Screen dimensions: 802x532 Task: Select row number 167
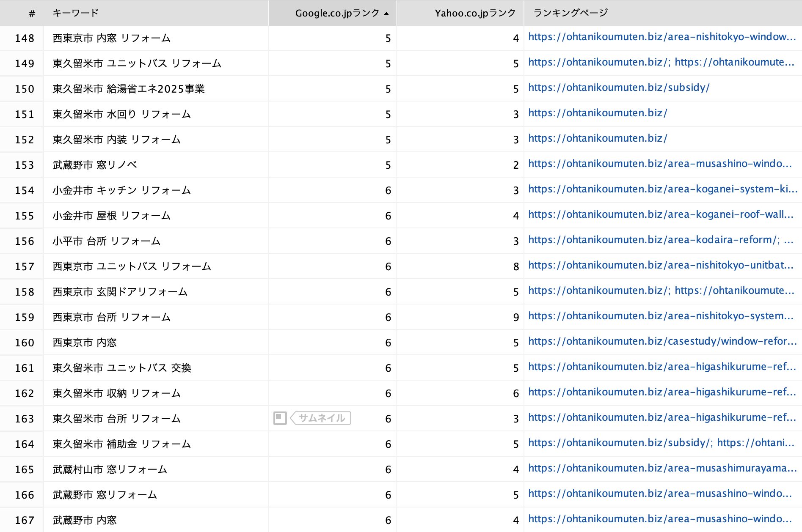[25, 520]
